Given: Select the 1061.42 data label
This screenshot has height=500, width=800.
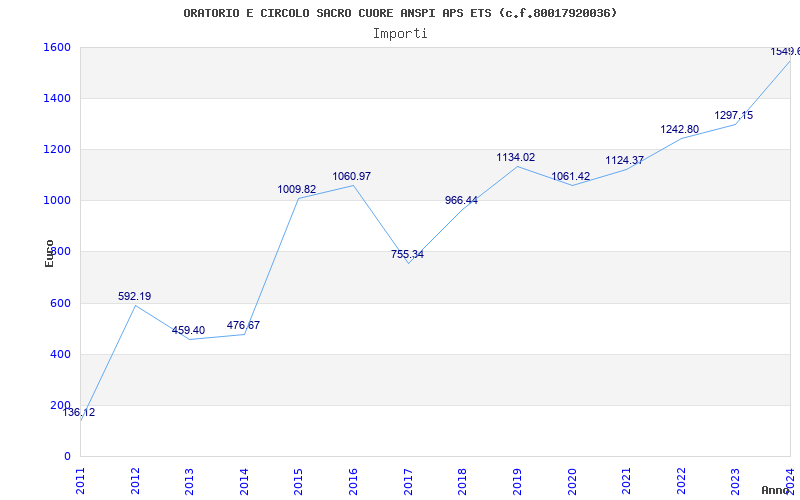Looking at the screenshot, I should pos(571,177).
